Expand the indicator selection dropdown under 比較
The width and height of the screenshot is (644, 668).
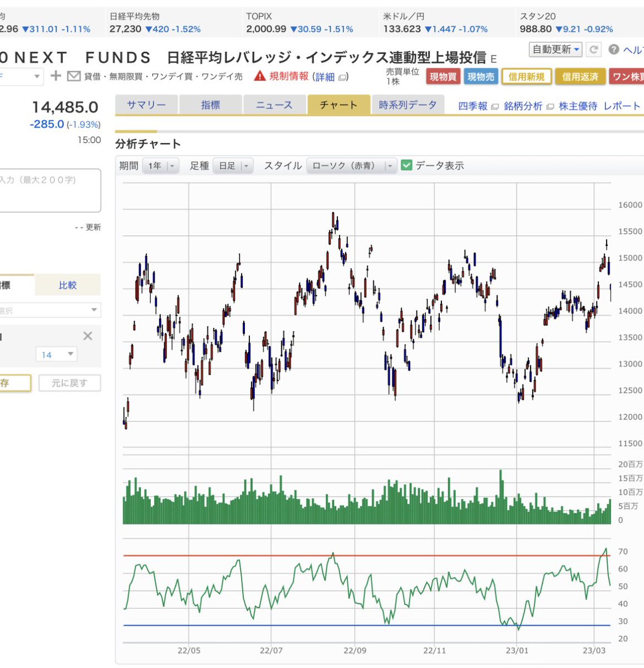coord(50,310)
